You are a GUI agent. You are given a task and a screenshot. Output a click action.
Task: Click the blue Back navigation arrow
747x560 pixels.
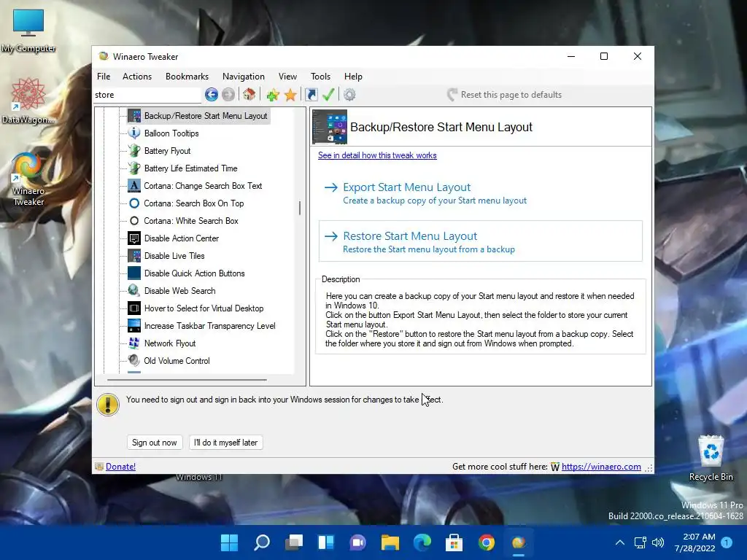(x=212, y=95)
